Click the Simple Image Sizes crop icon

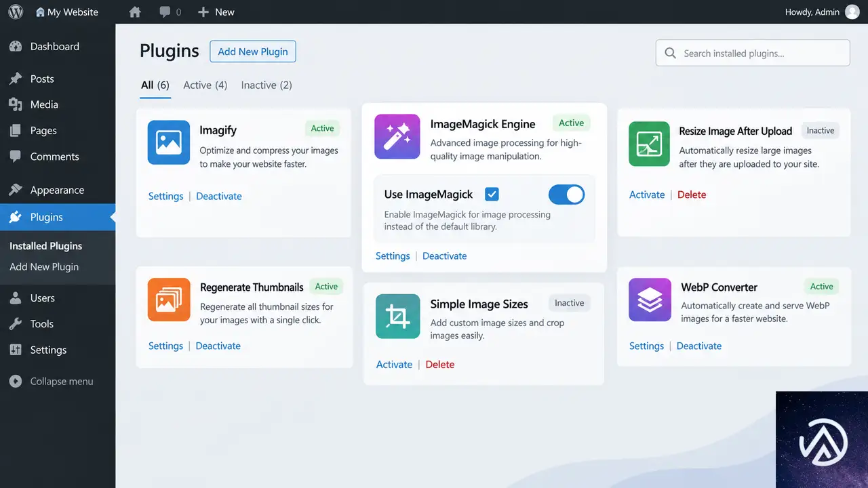398,317
